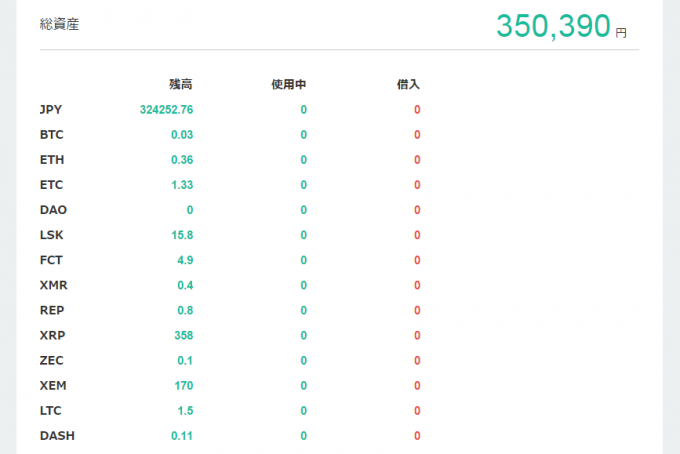Click the XEM borrowed value 0
The width and height of the screenshot is (680, 454).
(417, 386)
